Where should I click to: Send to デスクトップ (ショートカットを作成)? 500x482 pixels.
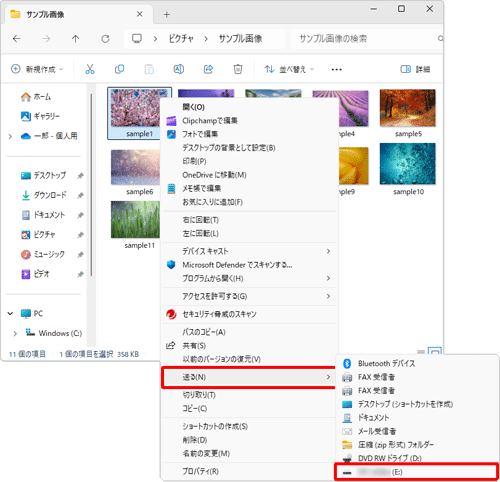[x=417, y=404]
